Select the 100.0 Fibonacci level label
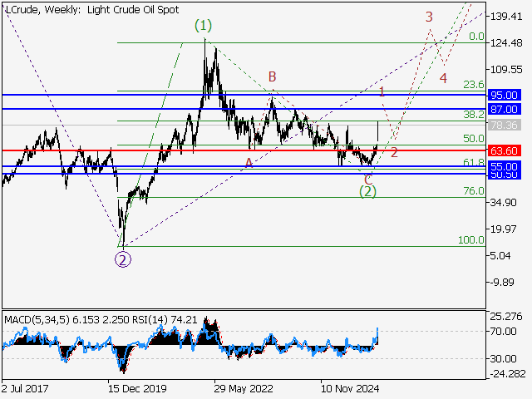Image resolution: width=532 pixels, height=399 pixels. click(x=471, y=240)
